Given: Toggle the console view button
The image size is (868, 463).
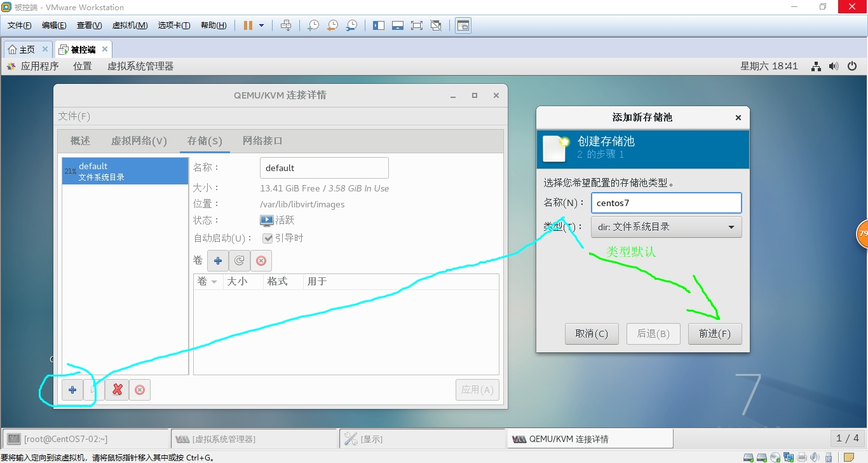Looking at the screenshot, I should click(x=463, y=25).
